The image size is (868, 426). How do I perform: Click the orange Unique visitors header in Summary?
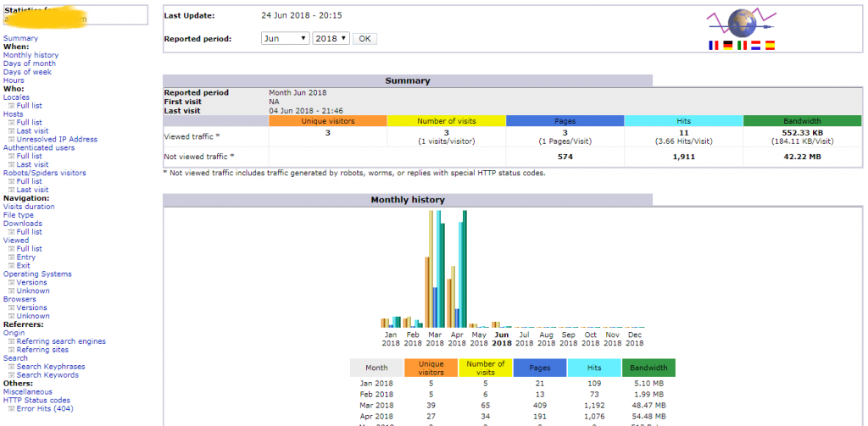coord(327,121)
